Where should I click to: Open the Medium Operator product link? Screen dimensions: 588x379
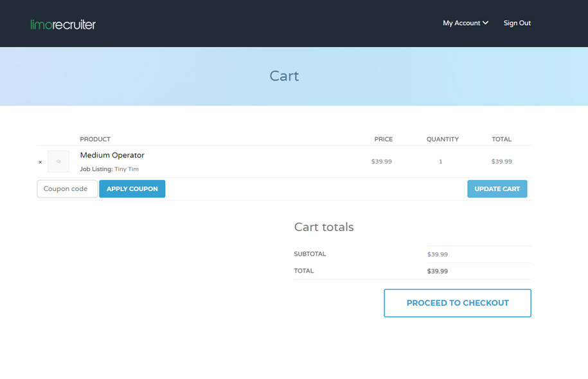(x=112, y=155)
